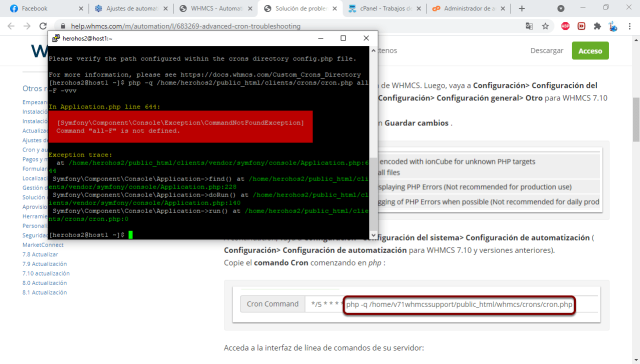Close the PuTTY terminal window

pos(366,38)
